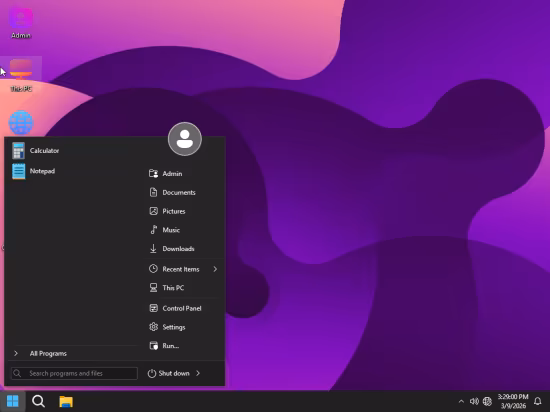Click the Downloads arrow icon

[x=153, y=249]
